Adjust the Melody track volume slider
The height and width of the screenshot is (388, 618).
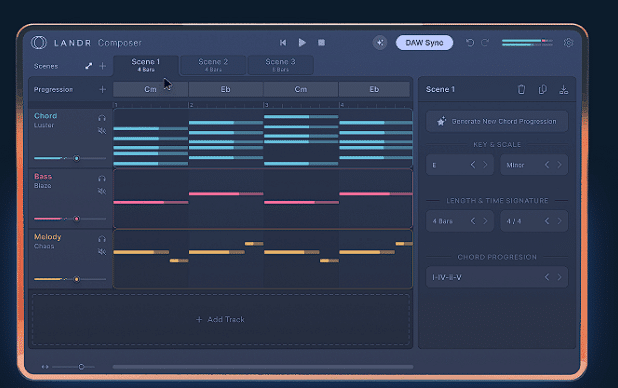[x=70, y=279]
